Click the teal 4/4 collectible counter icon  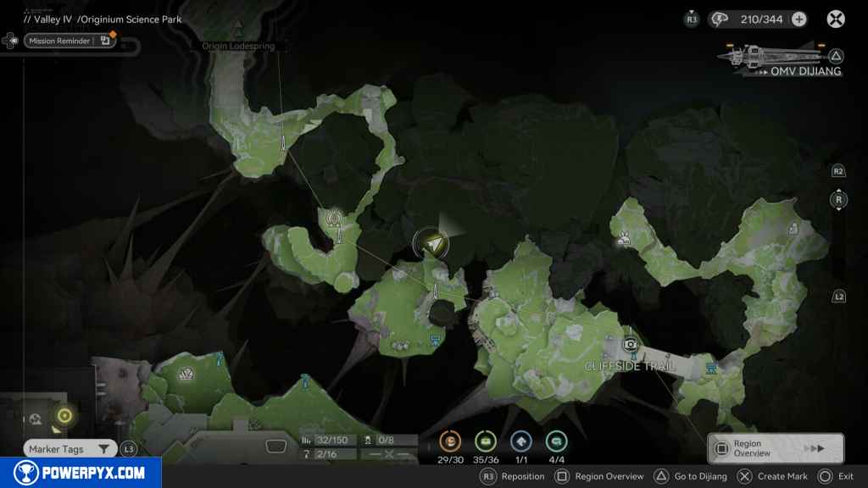click(557, 441)
